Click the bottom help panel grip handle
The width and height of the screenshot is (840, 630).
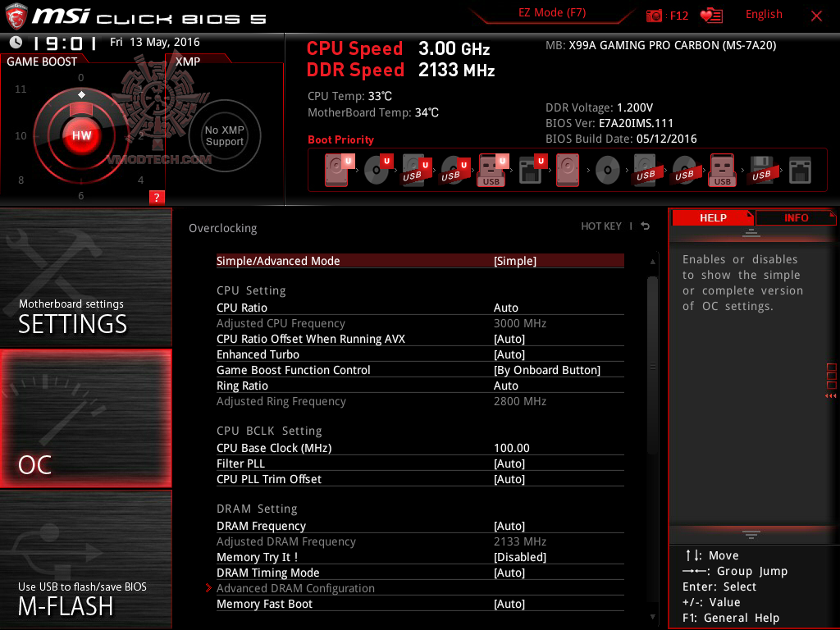[x=751, y=535]
